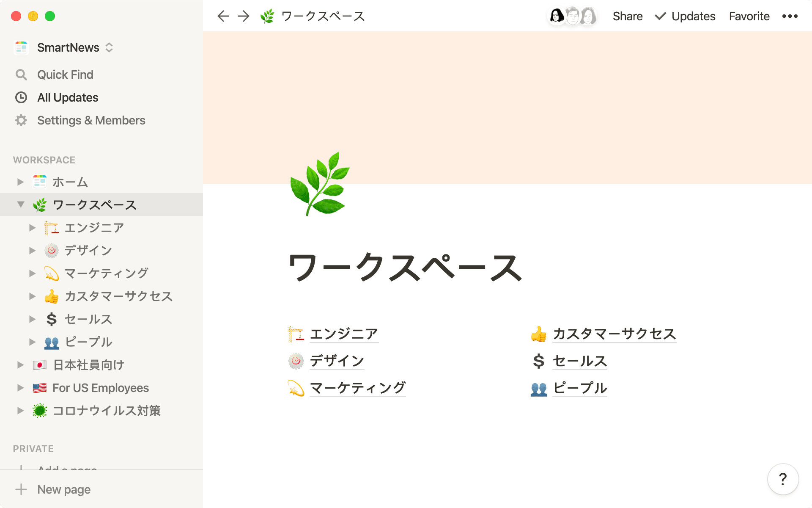Open the more options ellipsis menu

789,16
